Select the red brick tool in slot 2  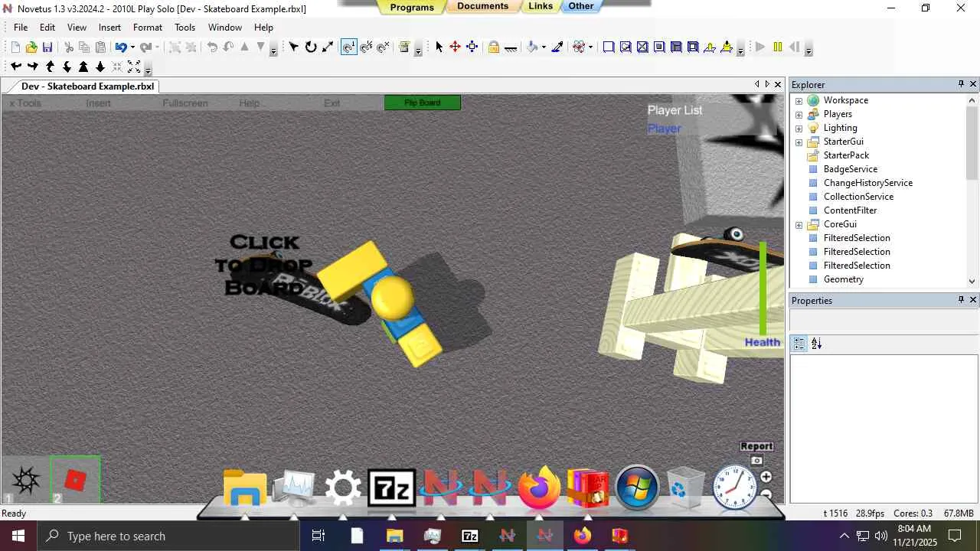pos(76,480)
